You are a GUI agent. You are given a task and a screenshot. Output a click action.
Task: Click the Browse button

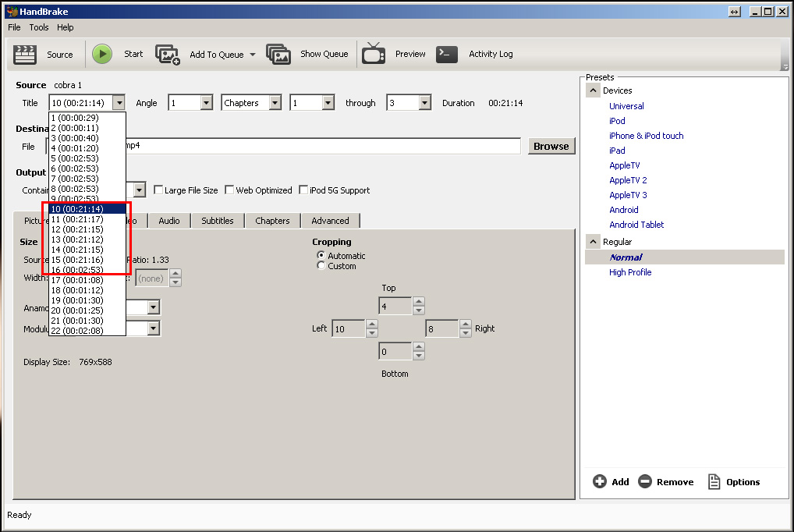pyautogui.click(x=551, y=146)
